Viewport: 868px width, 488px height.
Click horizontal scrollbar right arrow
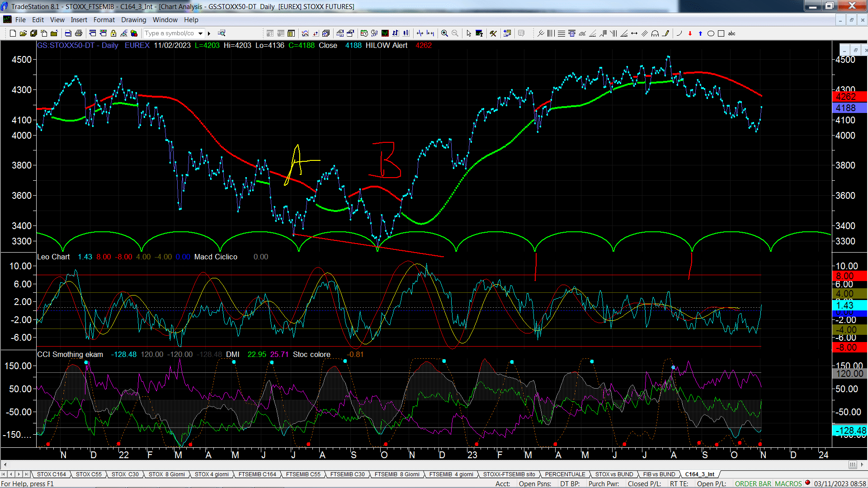tap(863, 465)
